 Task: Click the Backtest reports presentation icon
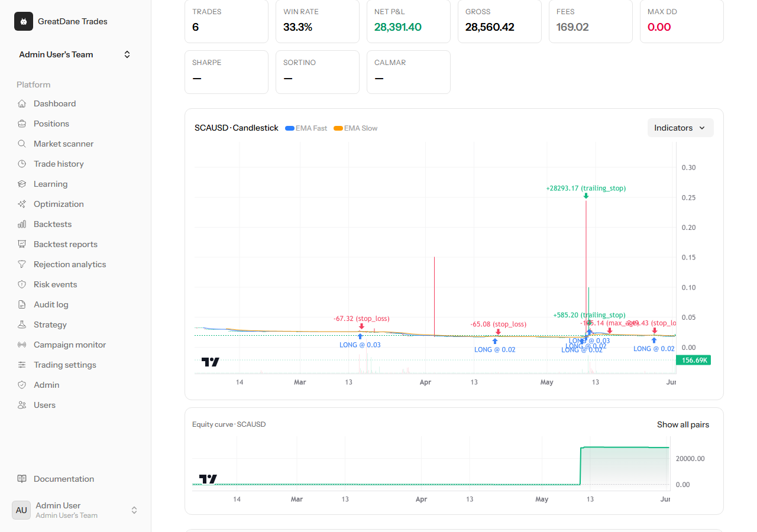(22, 244)
